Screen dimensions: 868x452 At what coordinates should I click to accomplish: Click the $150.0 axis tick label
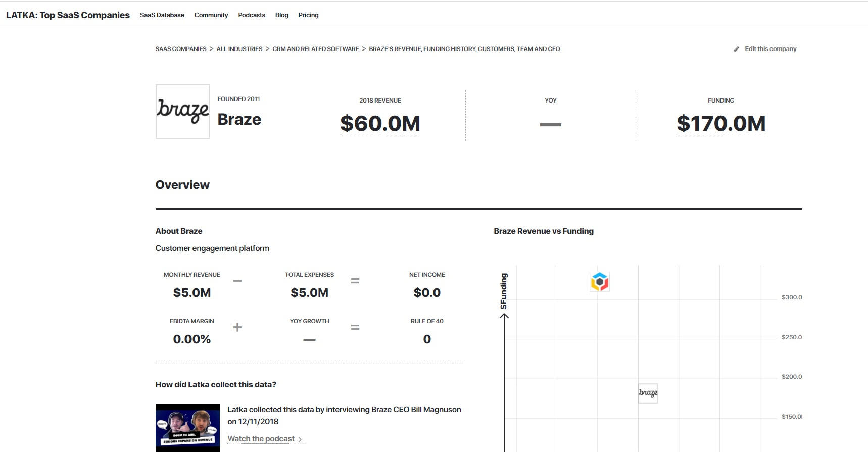pyautogui.click(x=792, y=417)
